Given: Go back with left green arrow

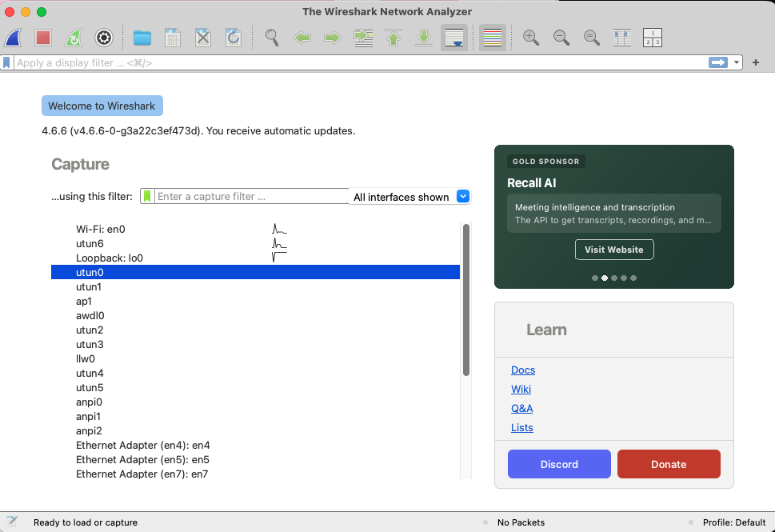Looking at the screenshot, I should (x=302, y=38).
